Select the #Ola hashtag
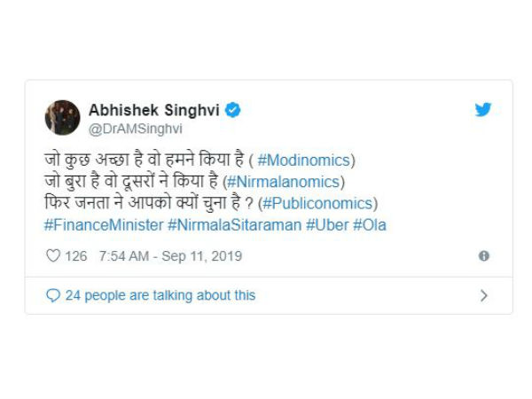Viewport: 532px width, 399px height. click(369, 224)
